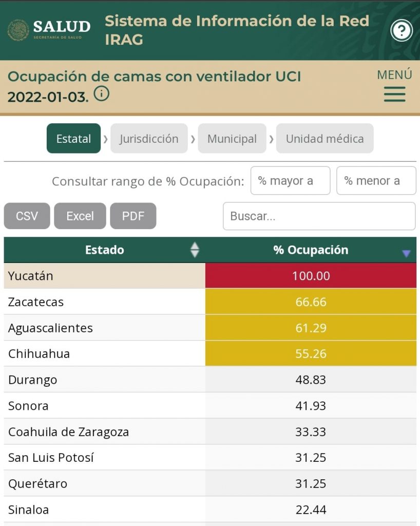This screenshot has height=526, width=420.
Task: Click the '% mayor a' filter field
Action: click(x=290, y=180)
